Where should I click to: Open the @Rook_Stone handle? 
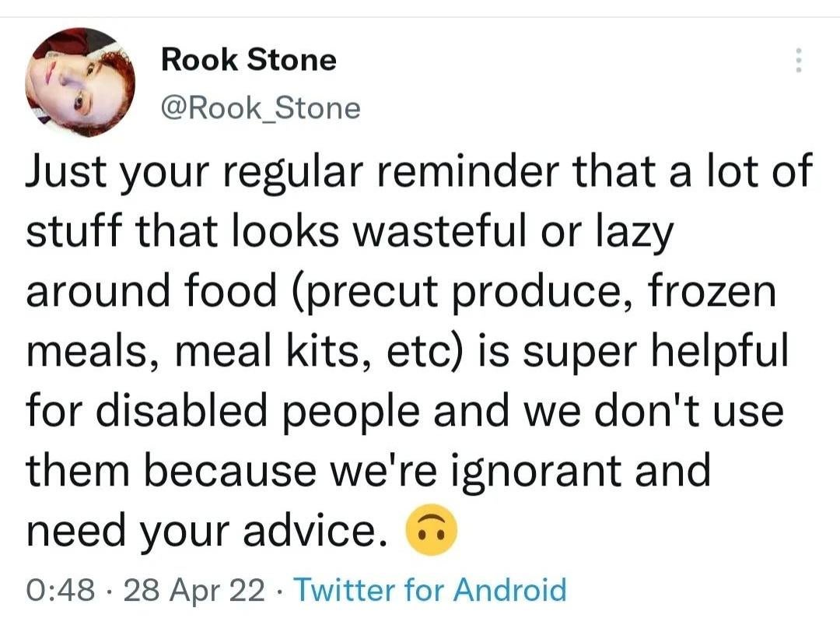261,108
